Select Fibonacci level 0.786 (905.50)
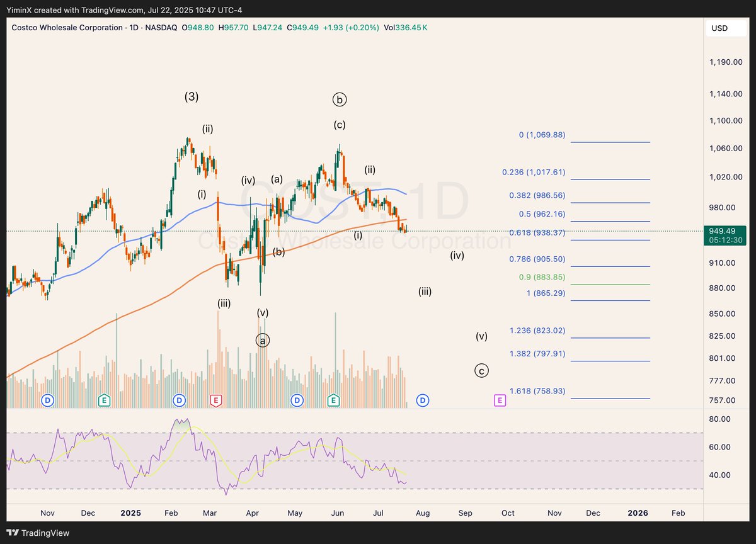Viewport: 756px width, 544px height. tap(537, 259)
